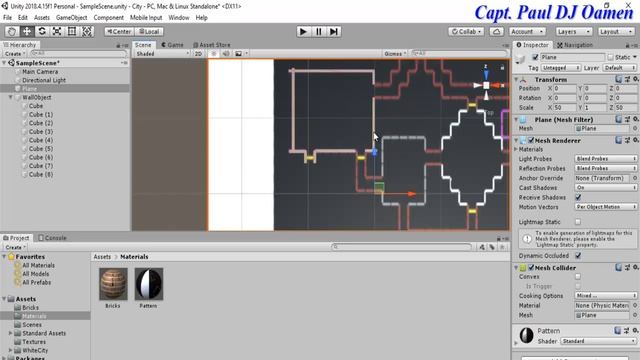Screen dimensions: 640x360
Task: Toggle 2D scene view mode
Action: click(x=198, y=53)
